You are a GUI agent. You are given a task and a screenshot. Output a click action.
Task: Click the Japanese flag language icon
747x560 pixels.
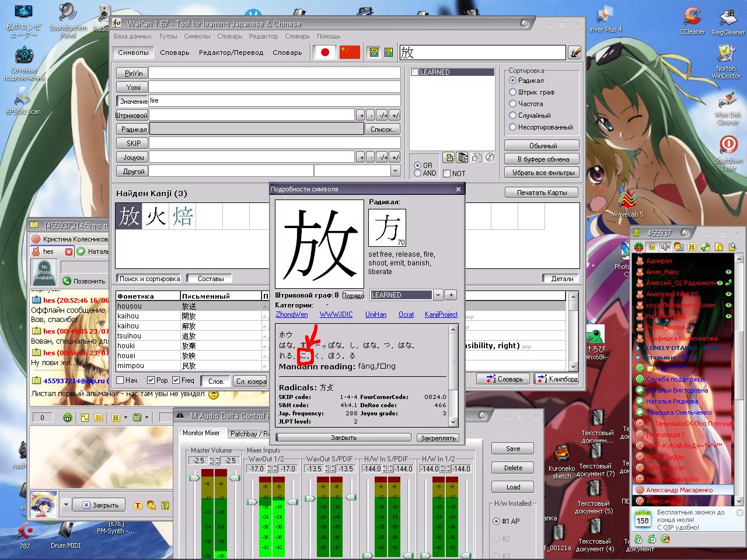click(325, 52)
